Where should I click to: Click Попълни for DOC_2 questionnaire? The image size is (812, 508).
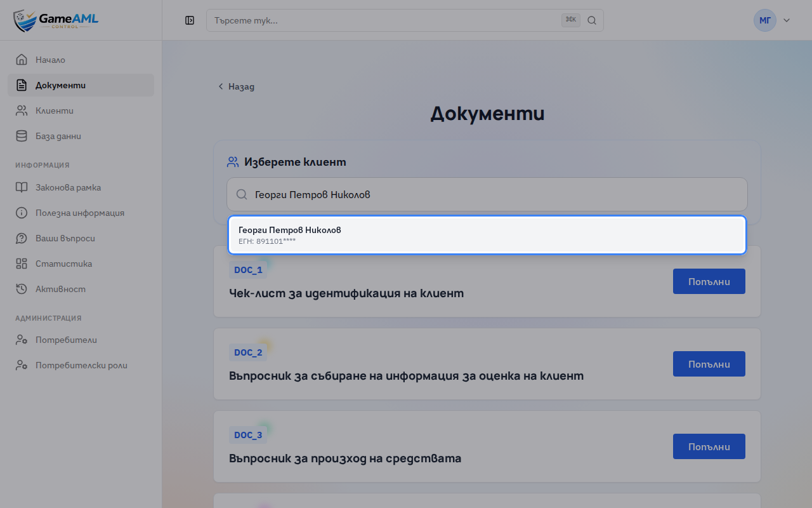(709, 364)
